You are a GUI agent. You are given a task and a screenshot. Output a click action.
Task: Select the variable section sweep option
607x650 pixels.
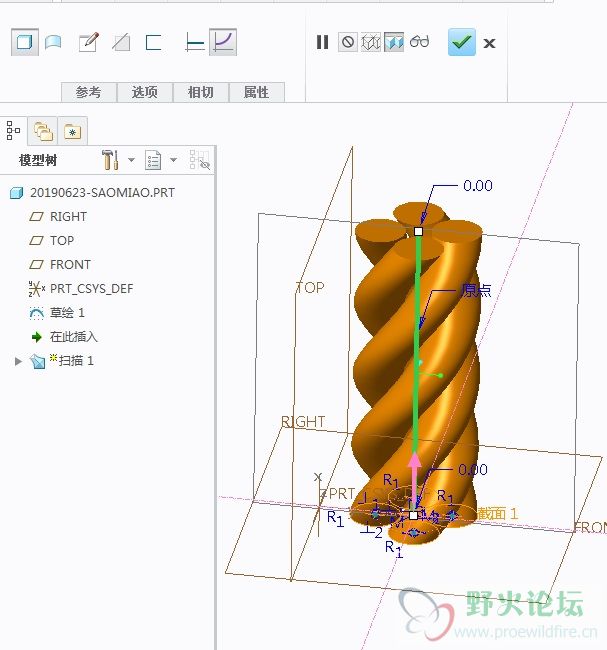click(x=223, y=42)
